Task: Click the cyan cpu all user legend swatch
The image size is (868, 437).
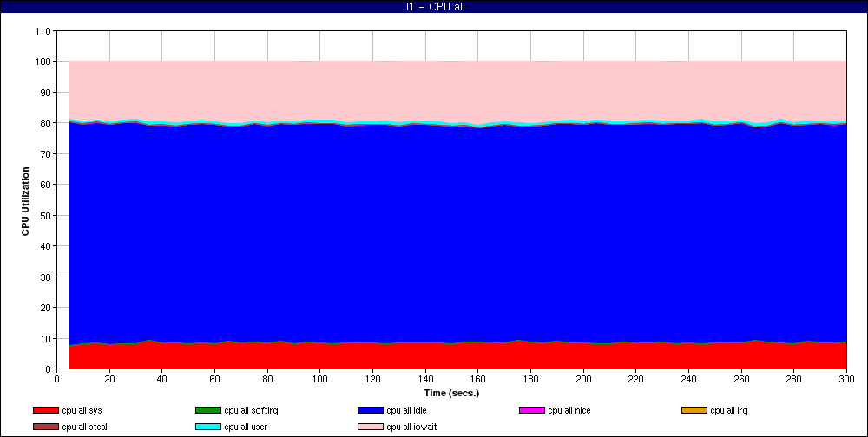Action: [x=208, y=427]
